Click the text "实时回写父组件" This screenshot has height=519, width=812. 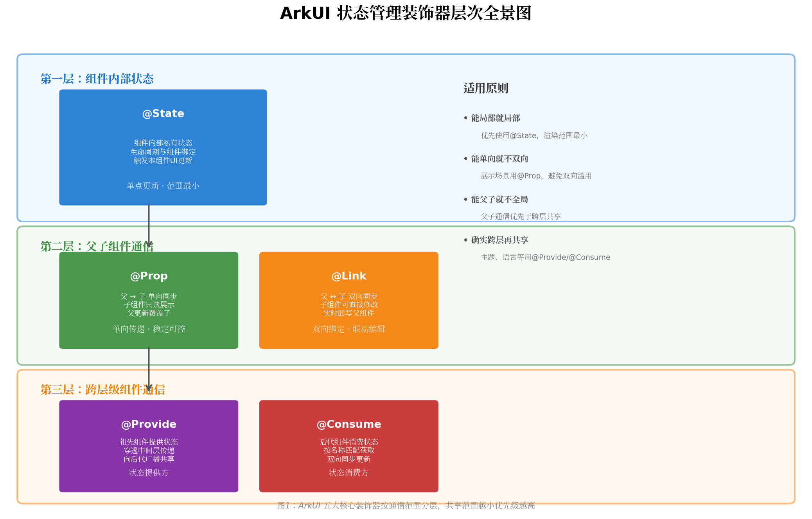click(x=349, y=313)
